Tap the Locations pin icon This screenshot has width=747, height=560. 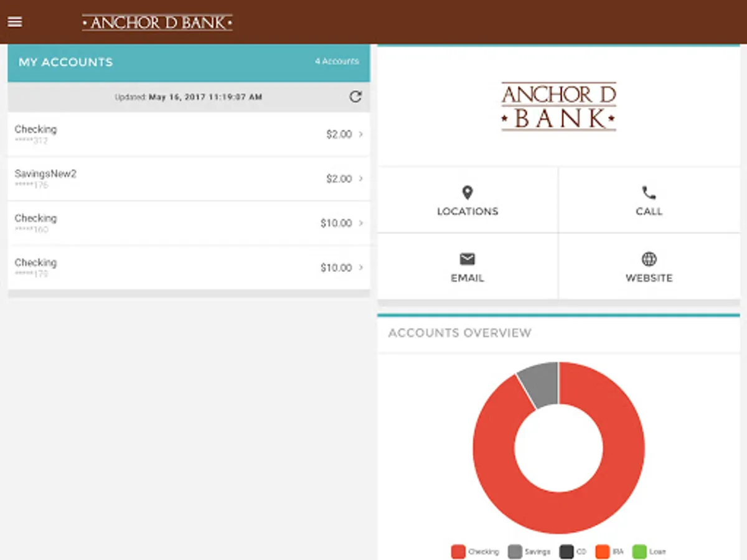click(x=467, y=193)
